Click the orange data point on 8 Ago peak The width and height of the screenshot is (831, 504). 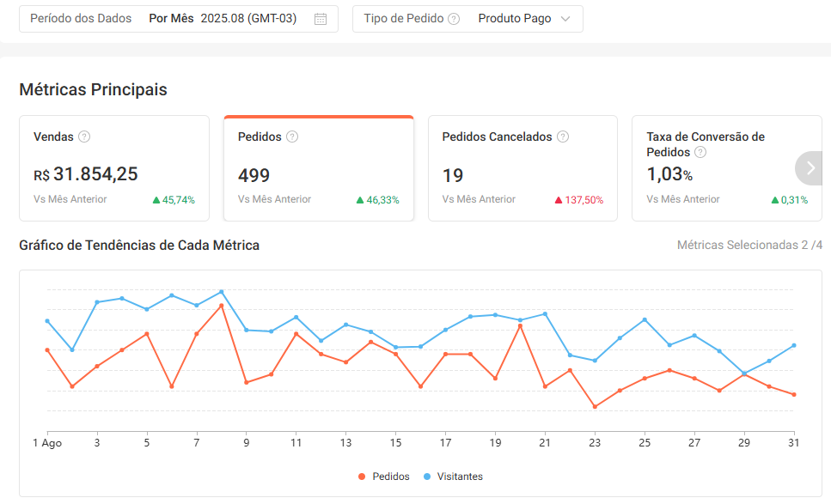click(x=222, y=306)
